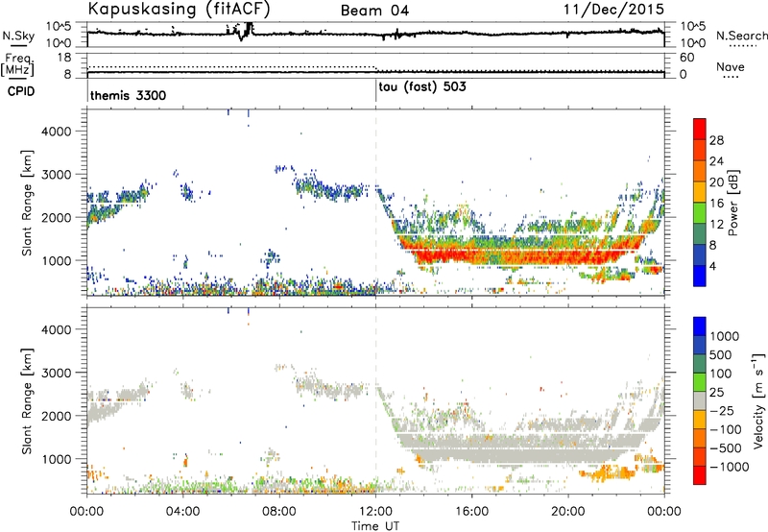Pick the blue bottom segment of the Power colorbar
This screenshot has height=532, width=768.
[700, 276]
